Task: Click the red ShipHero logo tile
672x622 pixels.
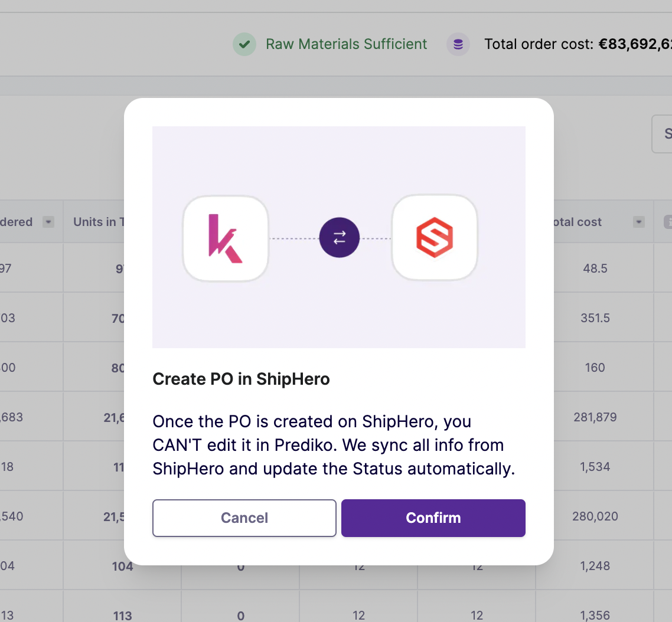Action: pyautogui.click(x=435, y=238)
